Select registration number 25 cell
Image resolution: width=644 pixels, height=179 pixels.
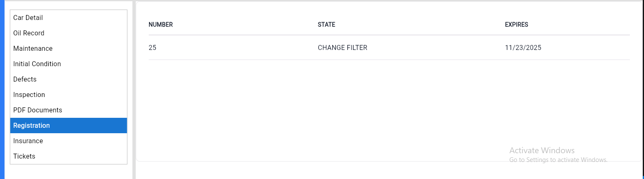152,48
